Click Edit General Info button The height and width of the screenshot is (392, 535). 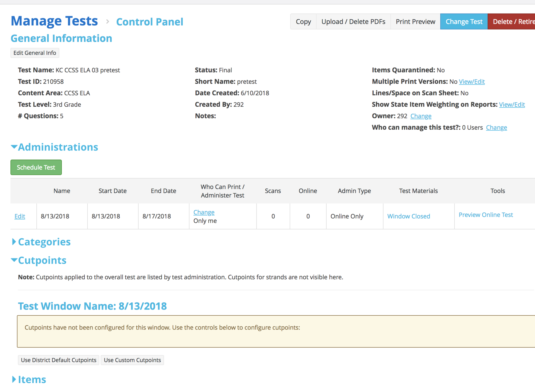(35, 53)
